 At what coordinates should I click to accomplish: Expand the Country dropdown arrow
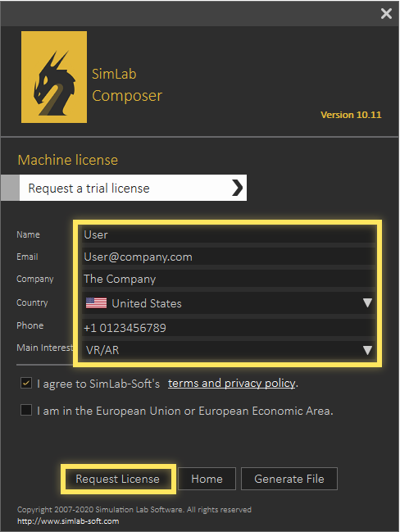point(367,302)
